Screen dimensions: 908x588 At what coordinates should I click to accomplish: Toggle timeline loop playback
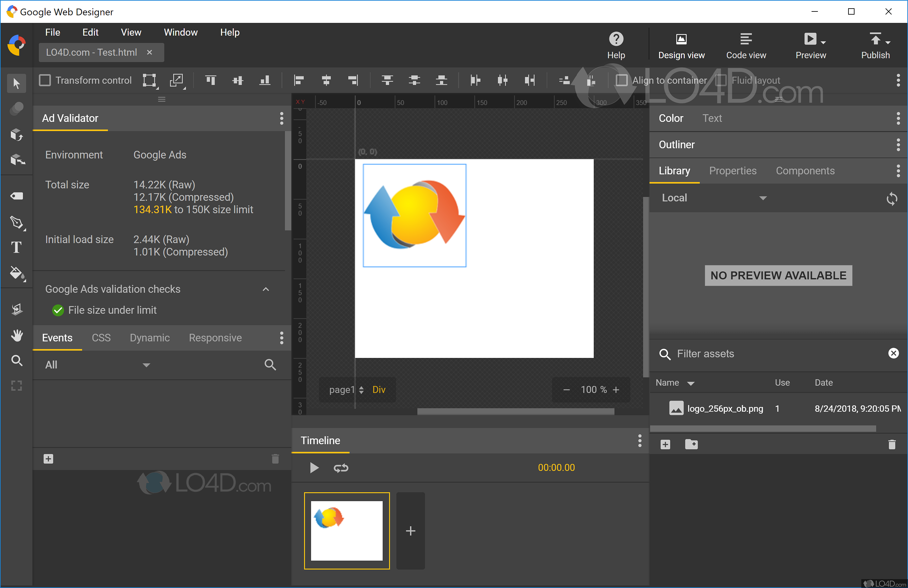click(x=341, y=467)
